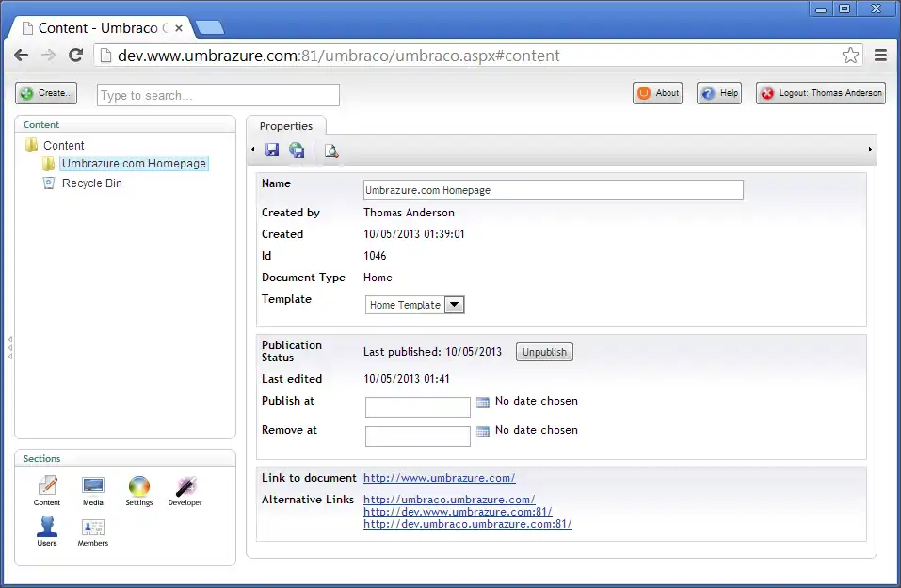Select the Content - Umbraco browser tab
This screenshot has height=588, width=901.
(x=101, y=27)
